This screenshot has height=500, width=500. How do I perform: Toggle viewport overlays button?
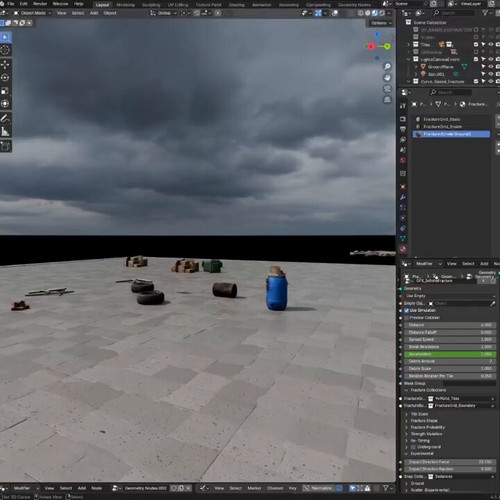(x=335, y=13)
